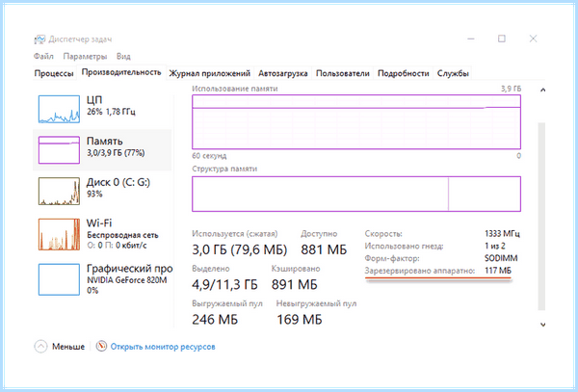
Task: Click the ЦП 26% 1,78 ГГц label
Action: tap(111, 105)
